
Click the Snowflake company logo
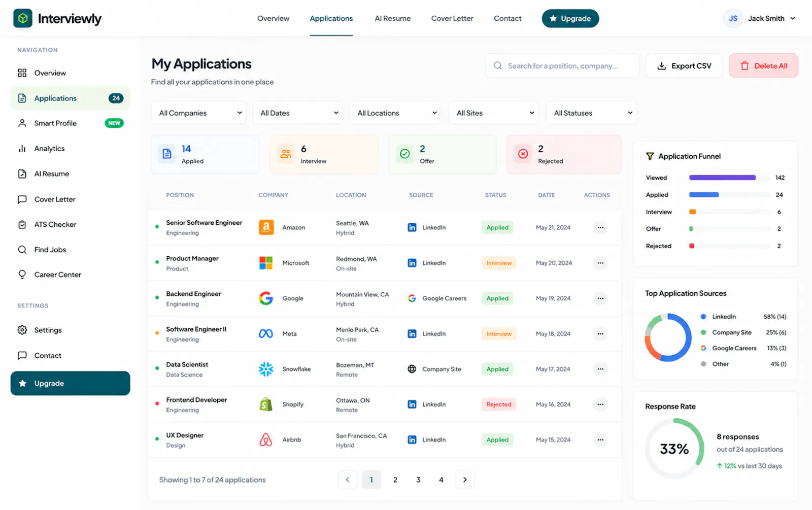pyautogui.click(x=266, y=369)
